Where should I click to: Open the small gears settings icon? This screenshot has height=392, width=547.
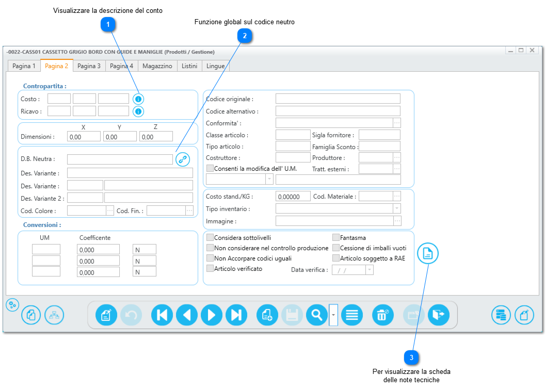pos(12,305)
